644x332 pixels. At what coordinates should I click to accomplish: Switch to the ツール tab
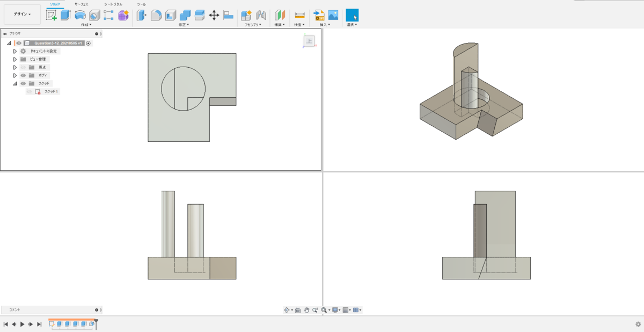141,4
